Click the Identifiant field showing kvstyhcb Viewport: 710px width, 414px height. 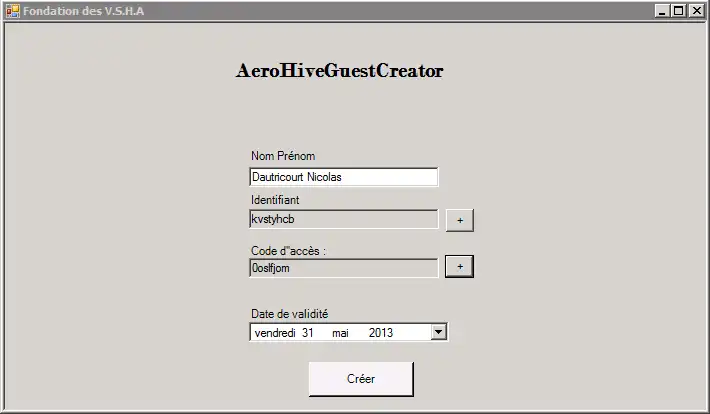[344, 219]
